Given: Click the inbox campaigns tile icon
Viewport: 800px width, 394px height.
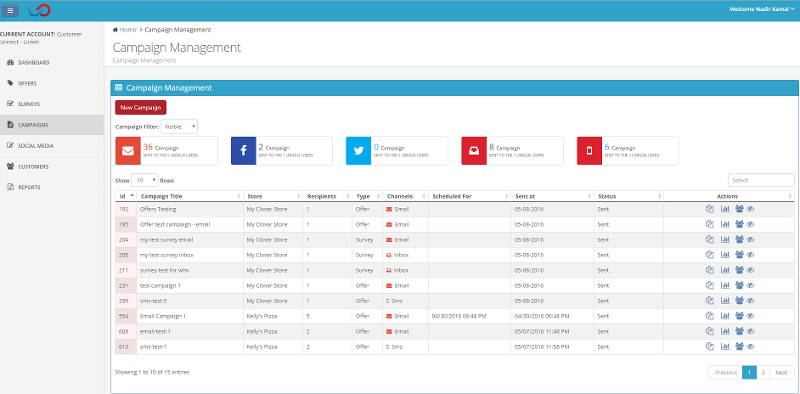Looking at the screenshot, I should 474,151.
